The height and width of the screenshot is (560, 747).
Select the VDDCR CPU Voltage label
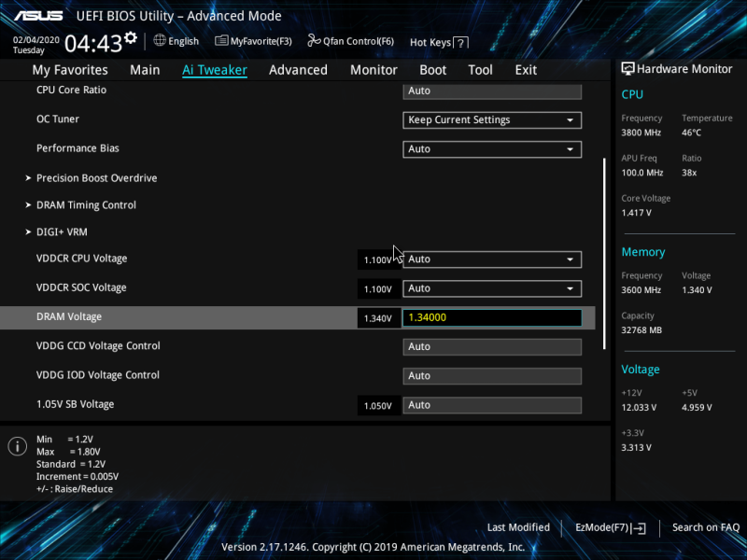tap(82, 259)
